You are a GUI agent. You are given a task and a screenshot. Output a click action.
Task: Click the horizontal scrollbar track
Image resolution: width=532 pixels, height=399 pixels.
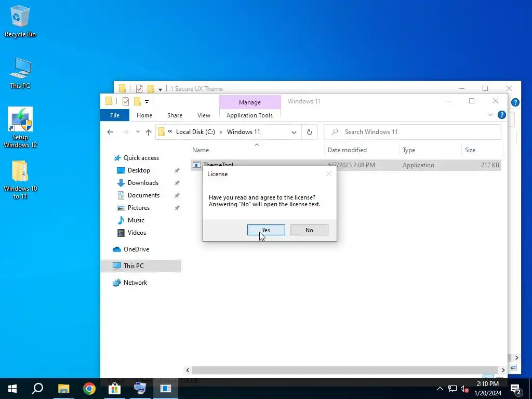point(345,370)
